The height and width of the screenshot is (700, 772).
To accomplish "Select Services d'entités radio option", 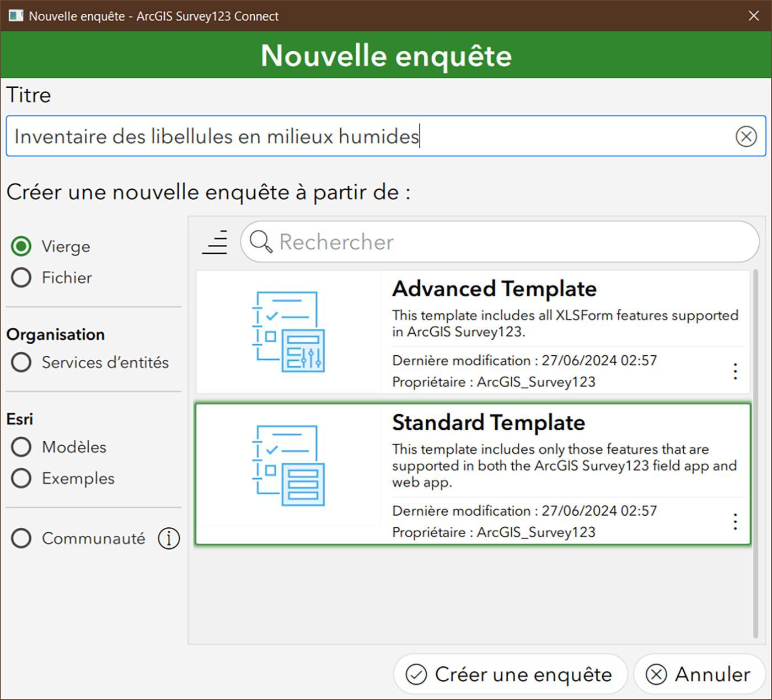I will tap(21, 362).
